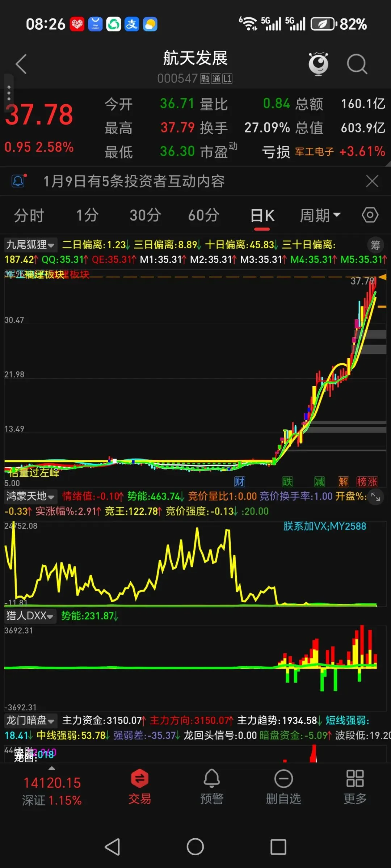Tap the 37.79 chart high label
This screenshot has width=391, height=868.
(362, 281)
